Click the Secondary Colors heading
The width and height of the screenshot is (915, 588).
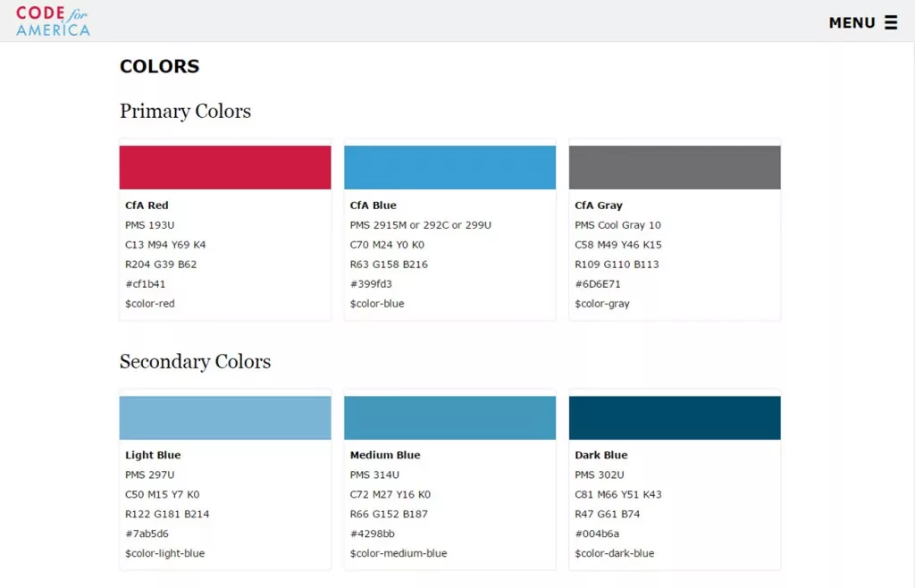click(x=195, y=361)
